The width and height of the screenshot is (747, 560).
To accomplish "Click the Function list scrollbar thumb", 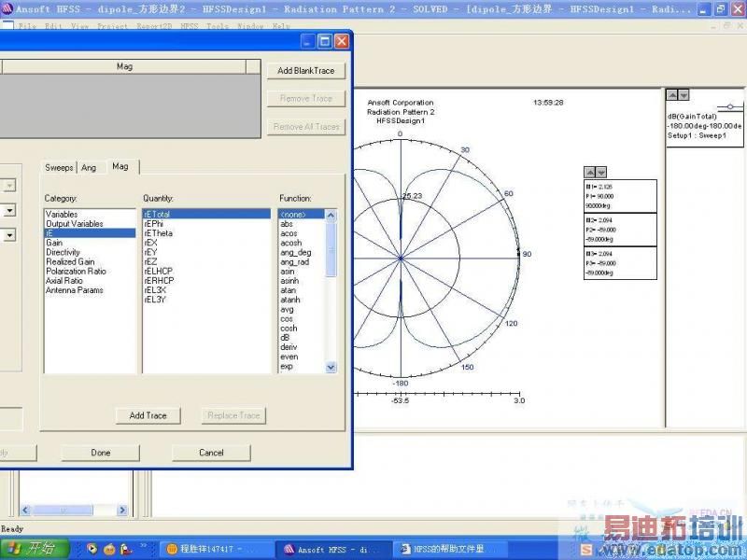I will click(x=331, y=249).
